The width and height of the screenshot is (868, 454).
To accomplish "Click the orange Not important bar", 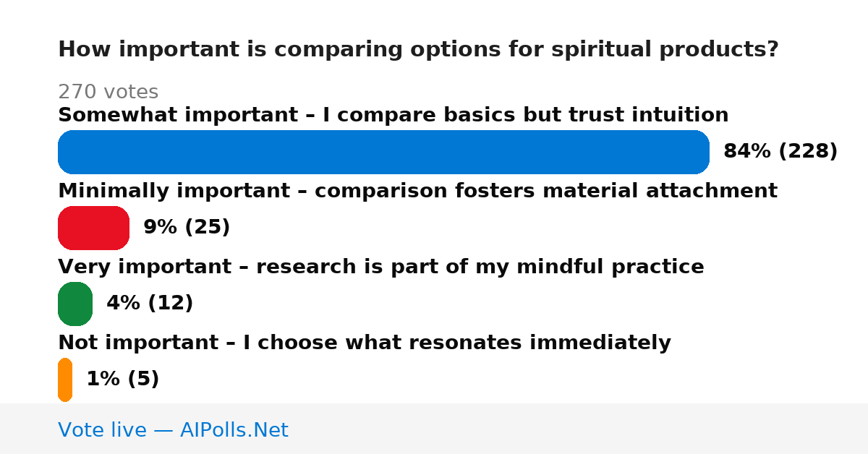I will (65, 380).
